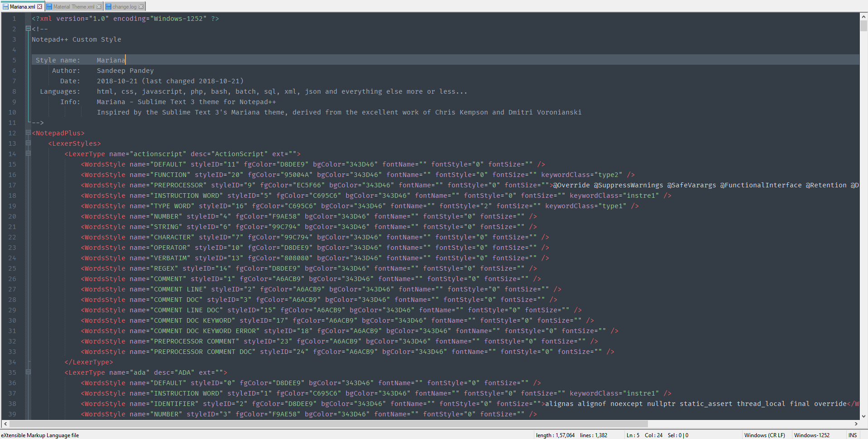
Task: Click the INS insert mode indicator
Action: pos(853,435)
